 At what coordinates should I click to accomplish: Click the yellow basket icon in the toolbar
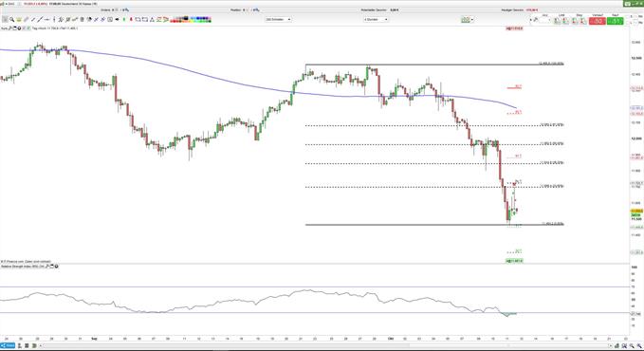[19, 19]
